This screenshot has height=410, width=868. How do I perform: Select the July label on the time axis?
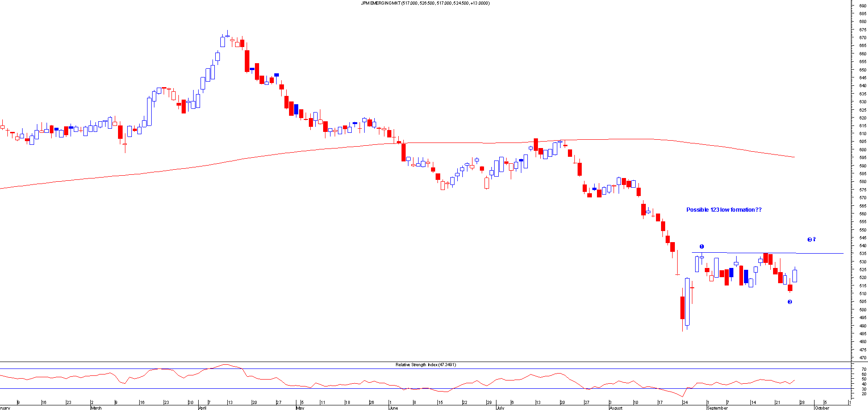pos(500,408)
